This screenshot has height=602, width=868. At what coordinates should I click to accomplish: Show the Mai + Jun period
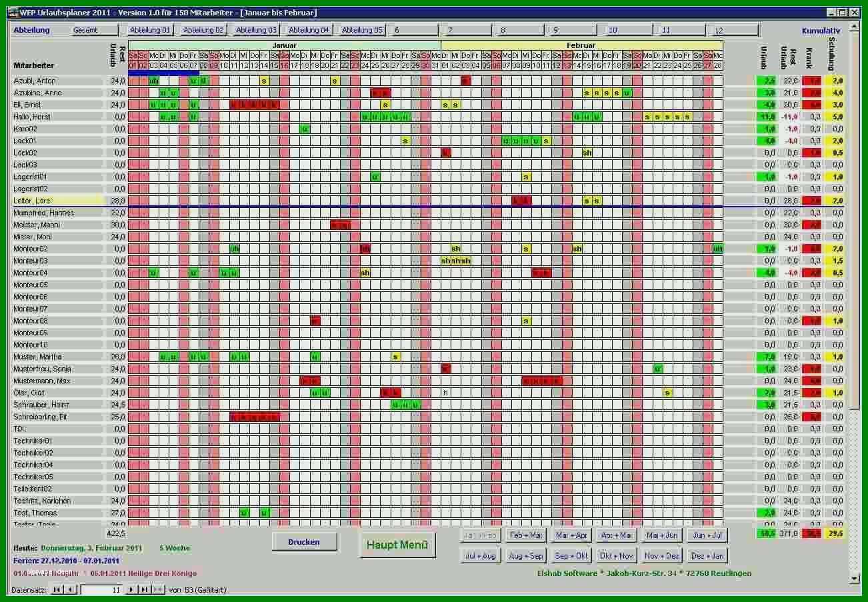point(662,535)
